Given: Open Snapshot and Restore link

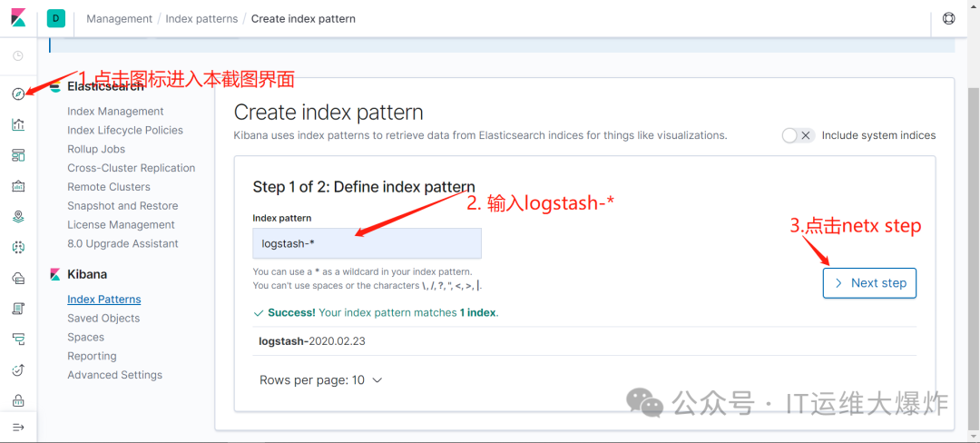Looking at the screenshot, I should tap(122, 205).
